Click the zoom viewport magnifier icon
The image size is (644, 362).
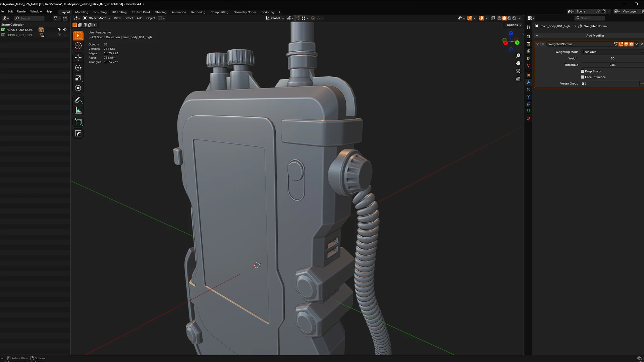[x=518, y=56]
